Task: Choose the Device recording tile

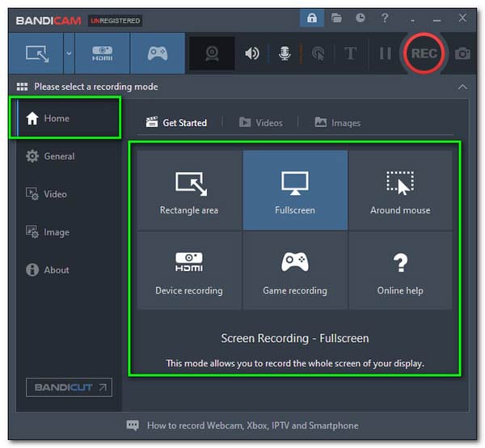Action: (189, 271)
